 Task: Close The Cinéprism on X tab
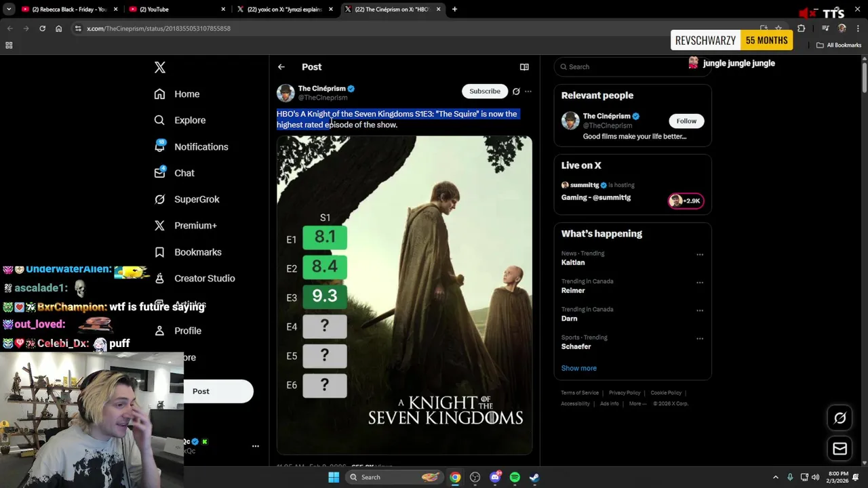pyautogui.click(x=438, y=9)
